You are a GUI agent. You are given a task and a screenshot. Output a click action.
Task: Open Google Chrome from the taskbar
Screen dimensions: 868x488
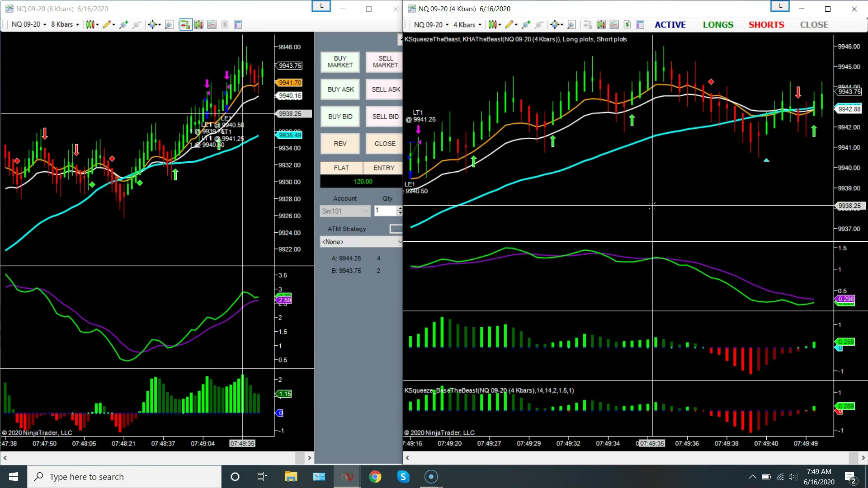[375, 477]
